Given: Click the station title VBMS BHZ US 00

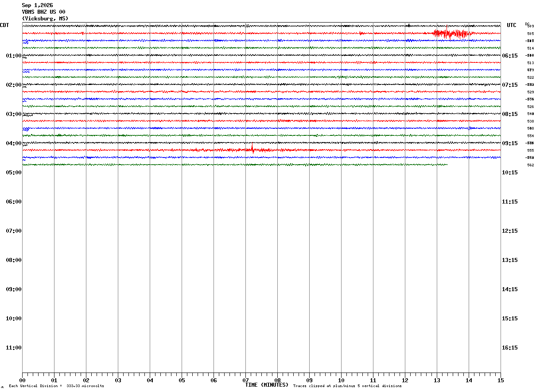Looking at the screenshot, I should pyautogui.click(x=43, y=12).
